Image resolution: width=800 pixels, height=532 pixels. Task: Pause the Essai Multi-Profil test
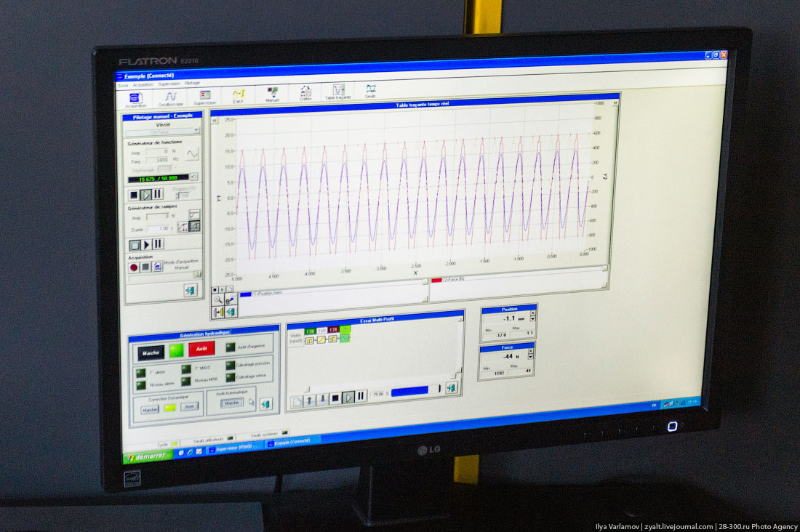[x=361, y=396]
